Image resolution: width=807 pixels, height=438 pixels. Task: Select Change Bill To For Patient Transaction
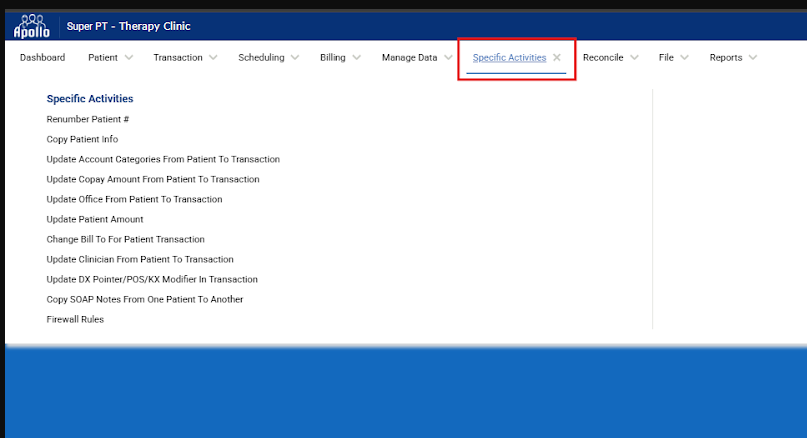[x=125, y=240]
